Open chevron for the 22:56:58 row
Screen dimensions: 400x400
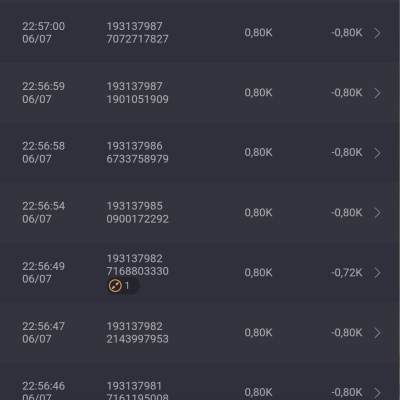377,153
